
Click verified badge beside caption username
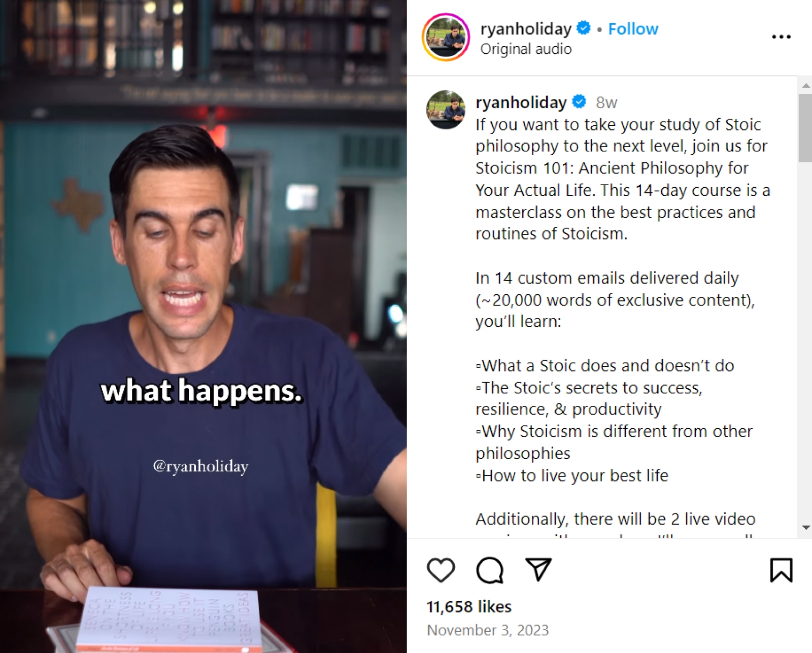point(579,101)
